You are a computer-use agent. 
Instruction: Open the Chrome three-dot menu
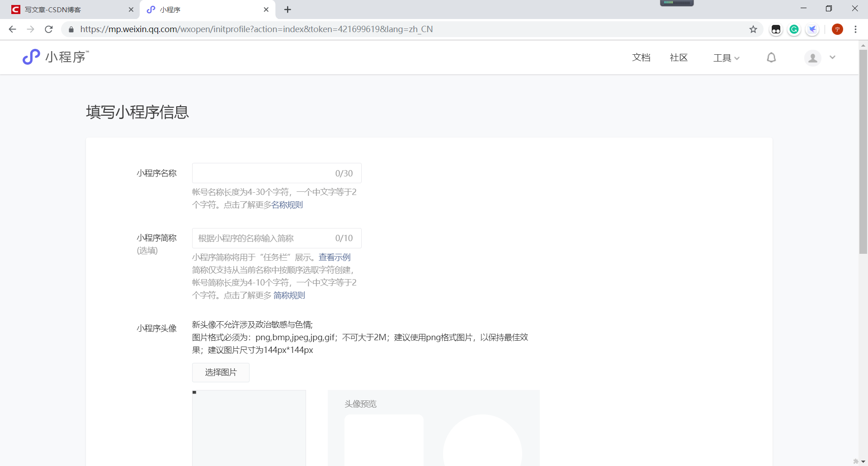point(855,29)
